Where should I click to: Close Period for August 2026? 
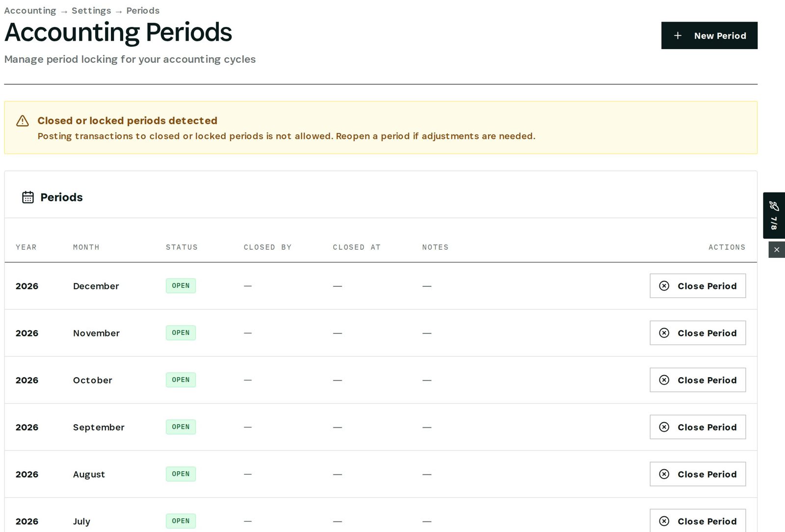tap(698, 474)
